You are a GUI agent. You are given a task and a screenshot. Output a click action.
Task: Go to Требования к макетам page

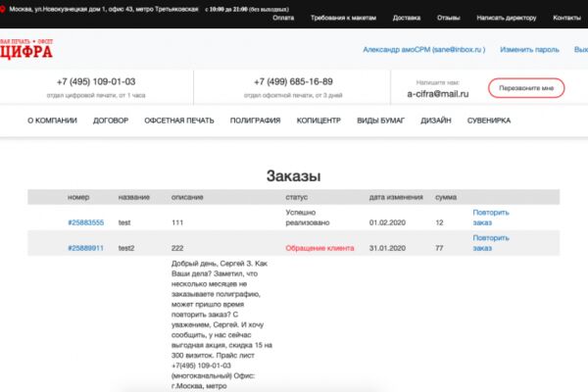[343, 18]
